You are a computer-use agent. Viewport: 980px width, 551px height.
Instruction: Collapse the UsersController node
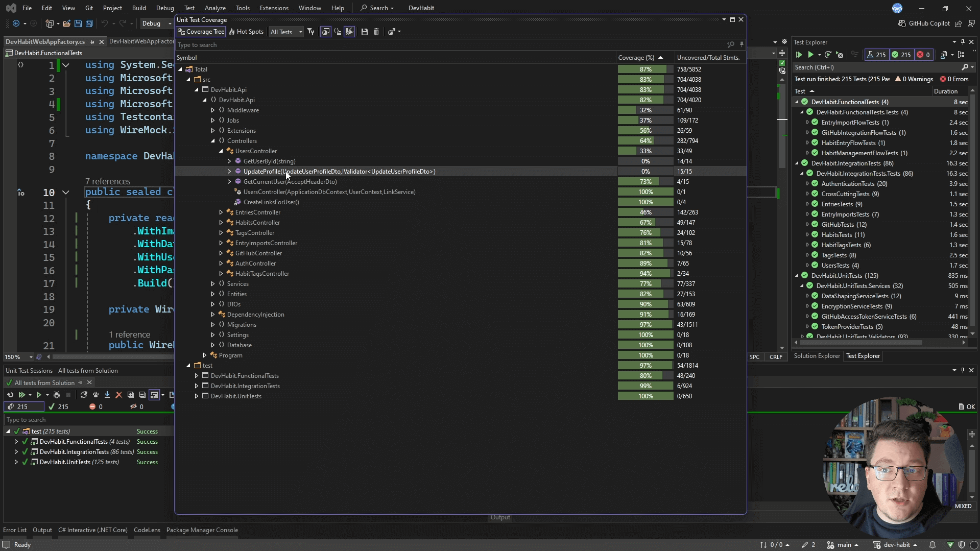point(221,151)
